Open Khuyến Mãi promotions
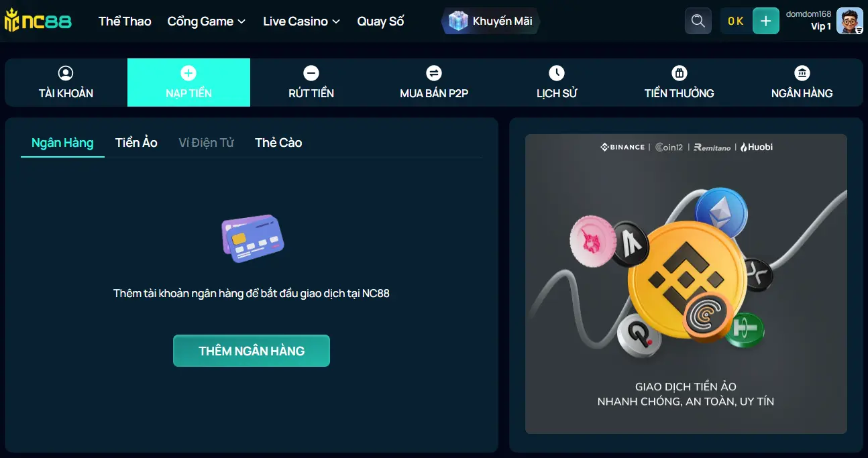The height and width of the screenshot is (458, 868). coord(490,21)
